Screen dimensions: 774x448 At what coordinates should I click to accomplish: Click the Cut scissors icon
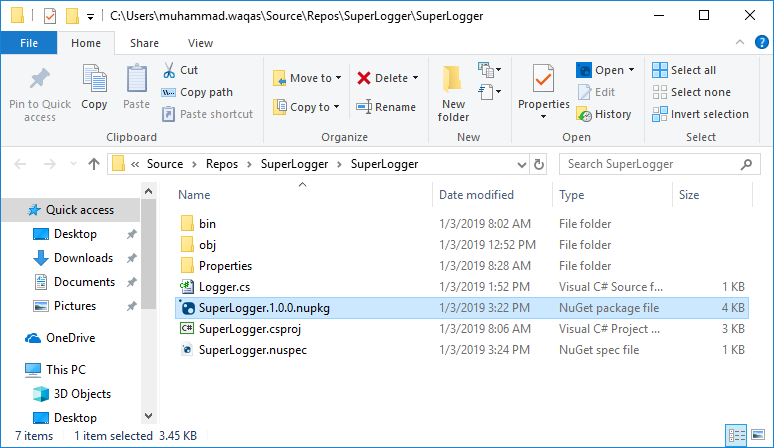[169, 70]
